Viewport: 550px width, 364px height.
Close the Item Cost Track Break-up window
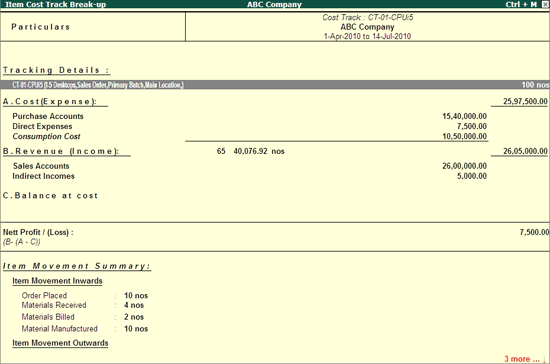point(546,4)
